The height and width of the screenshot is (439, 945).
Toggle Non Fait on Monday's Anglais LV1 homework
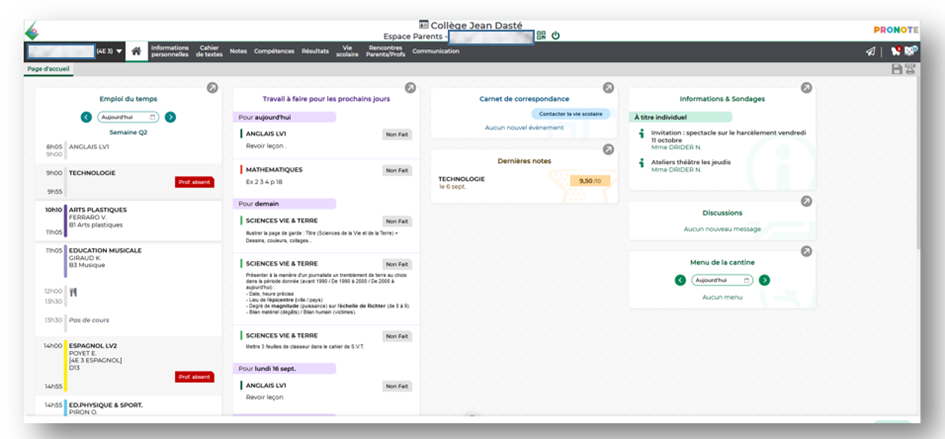(x=397, y=386)
